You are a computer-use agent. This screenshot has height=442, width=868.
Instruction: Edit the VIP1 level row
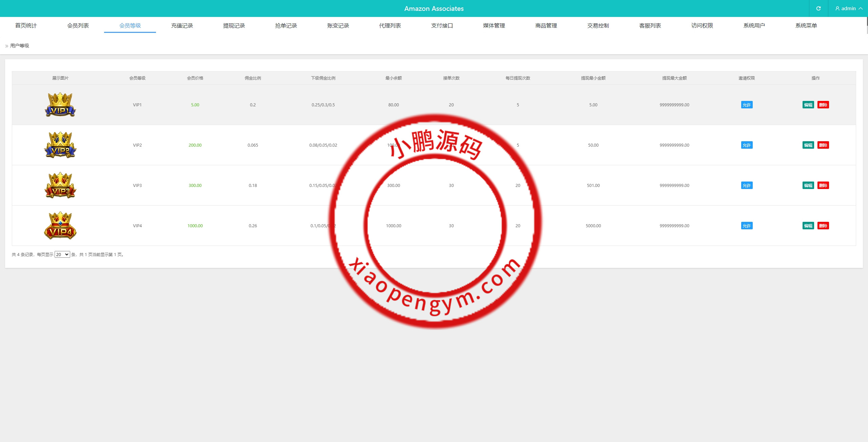(x=808, y=105)
